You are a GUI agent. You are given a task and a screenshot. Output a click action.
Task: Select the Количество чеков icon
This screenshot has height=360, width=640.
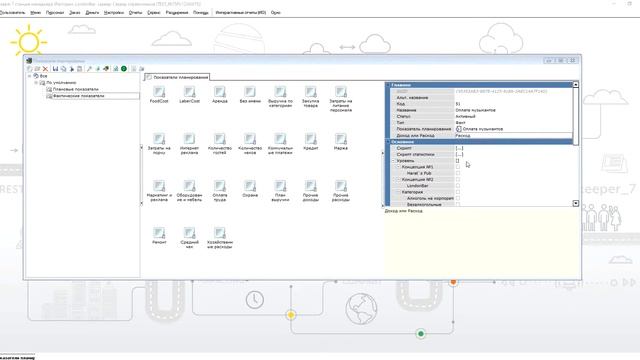point(250,139)
